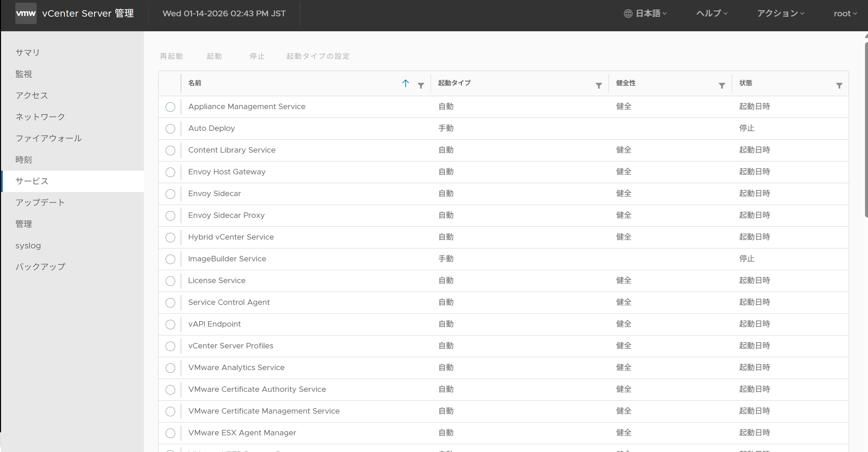The height and width of the screenshot is (452, 868).
Task: Open the 起動タイプ column filter icon
Action: [599, 86]
